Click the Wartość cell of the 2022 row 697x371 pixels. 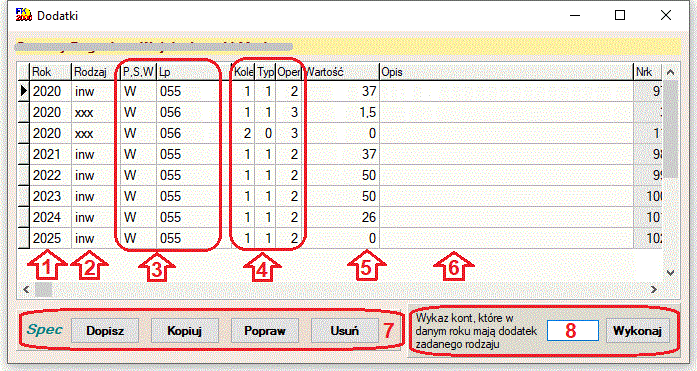(x=341, y=176)
